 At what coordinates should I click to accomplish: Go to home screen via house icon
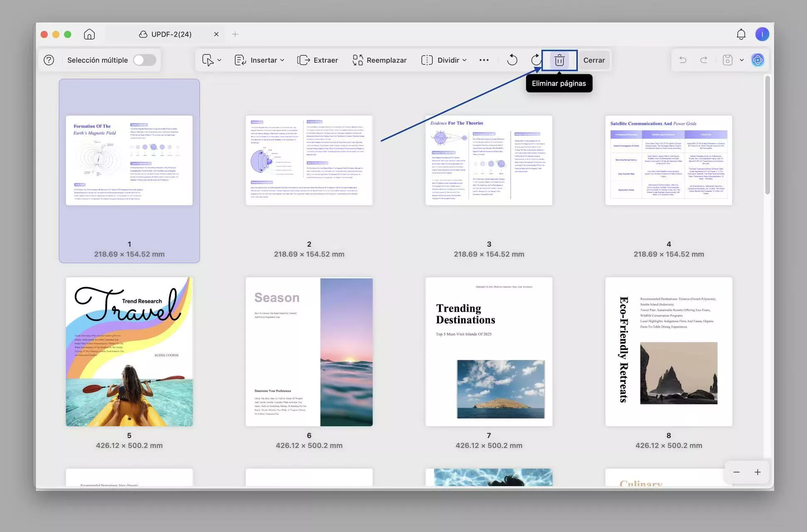click(89, 34)
